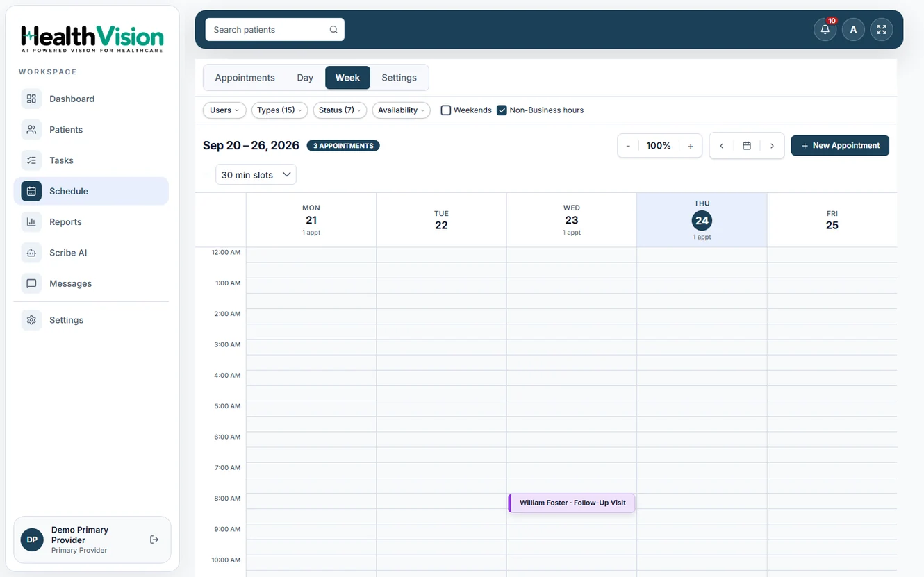Open the date picker calendar icon
Screen dimensions: 924x577
tap(747, 146)
